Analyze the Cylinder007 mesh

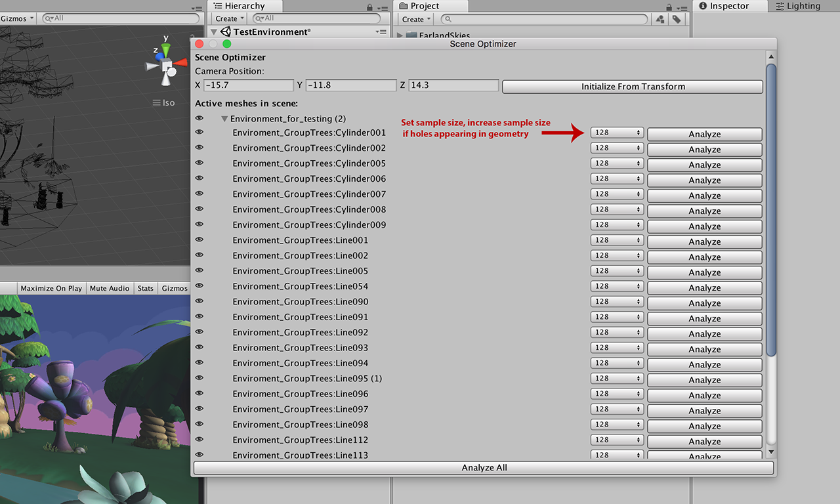click(x=705, y=196)
